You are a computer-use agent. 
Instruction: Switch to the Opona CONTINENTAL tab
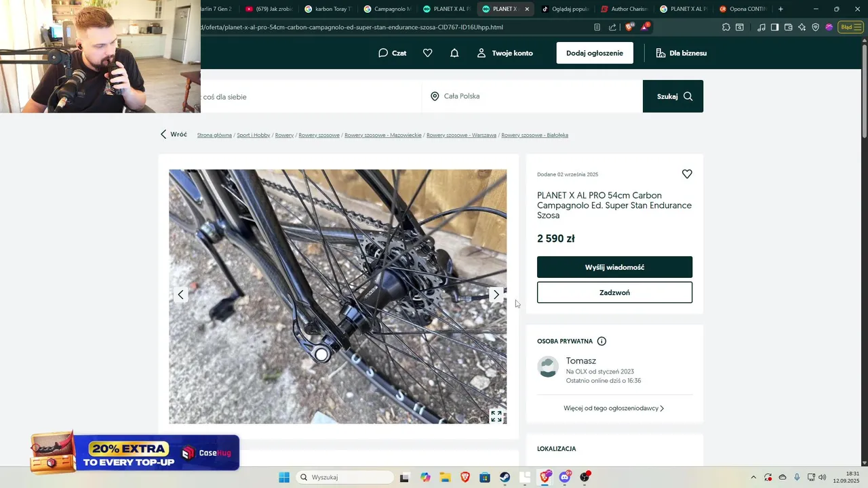(x=743, y=9)
